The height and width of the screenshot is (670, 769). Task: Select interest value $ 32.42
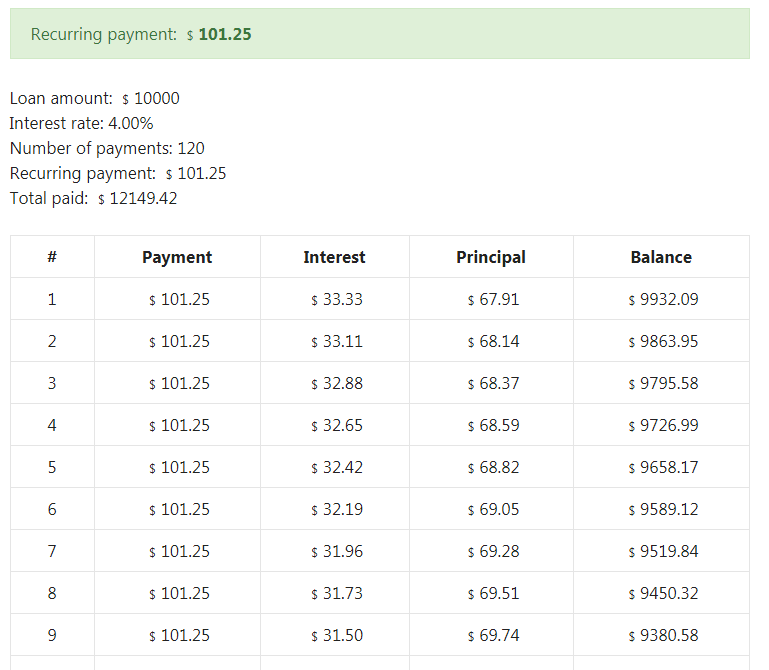[337, 467]
